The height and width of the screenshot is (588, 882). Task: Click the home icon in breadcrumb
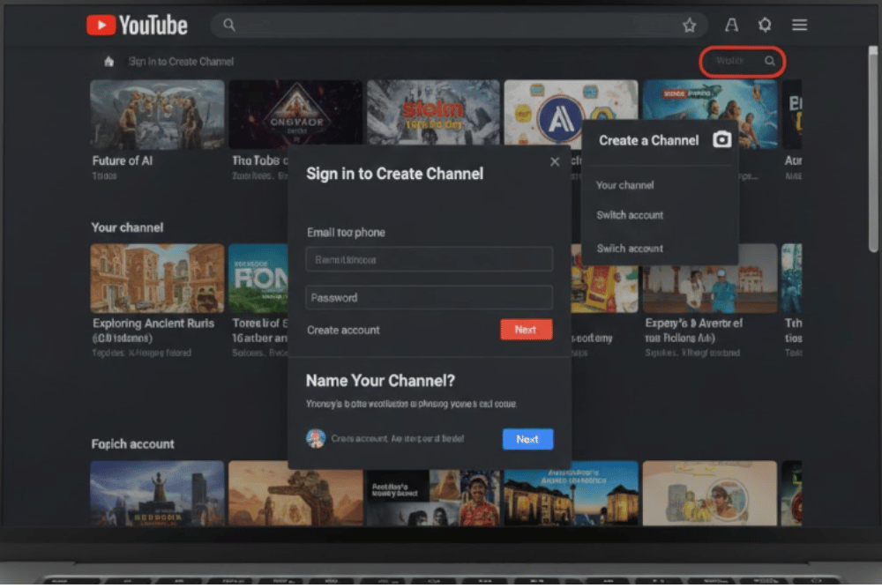point(109,62)
